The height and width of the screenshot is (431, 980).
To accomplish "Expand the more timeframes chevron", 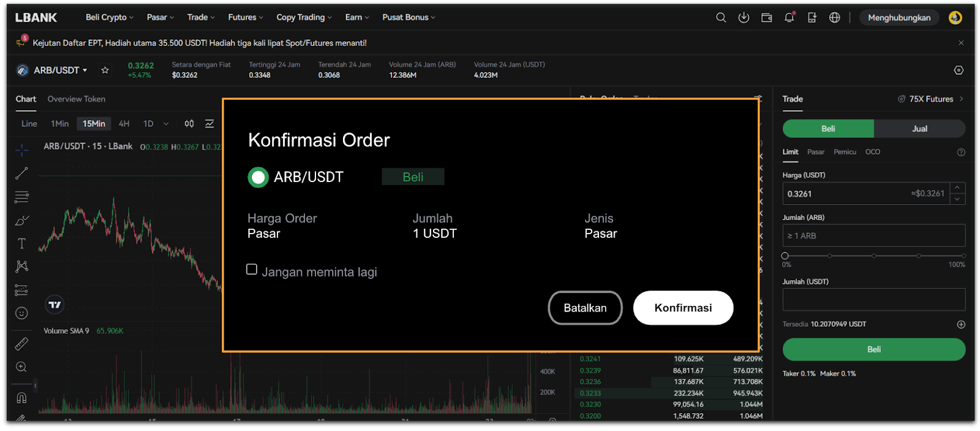I will click(x=166, y=124).
